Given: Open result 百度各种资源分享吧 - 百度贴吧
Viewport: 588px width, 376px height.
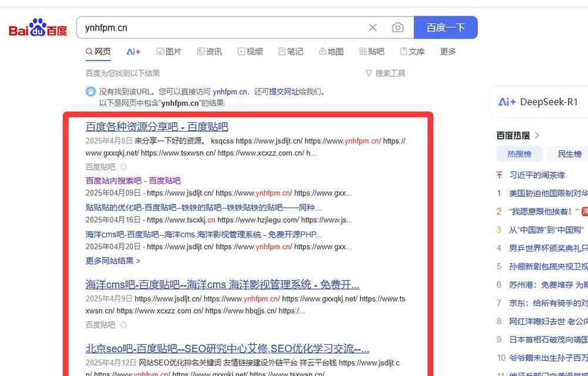Looking at the screenshot, I should tap(157, 126).
